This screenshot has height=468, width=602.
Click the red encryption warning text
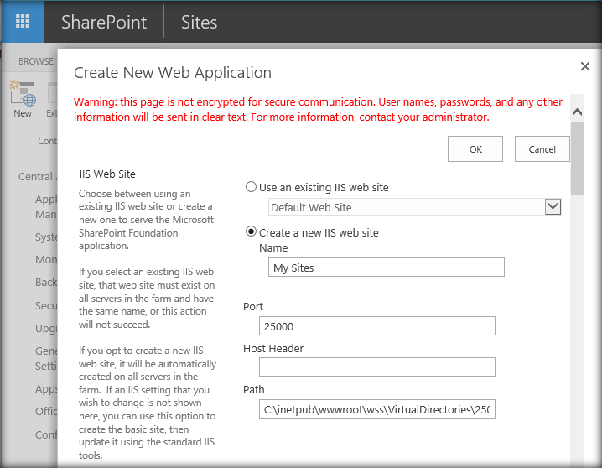point(318,109)
